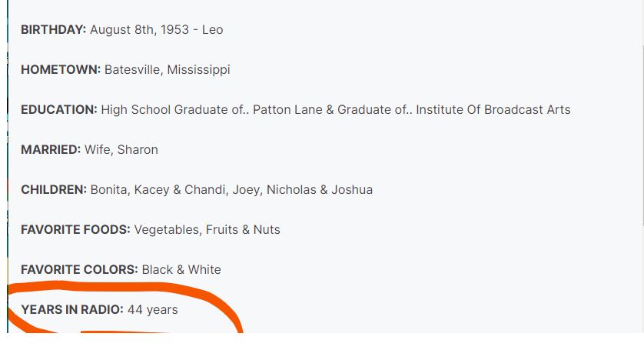The height and width of the screenshot is (350, 644).
Task: Click the Black & White text
Action: click(181, 270)
